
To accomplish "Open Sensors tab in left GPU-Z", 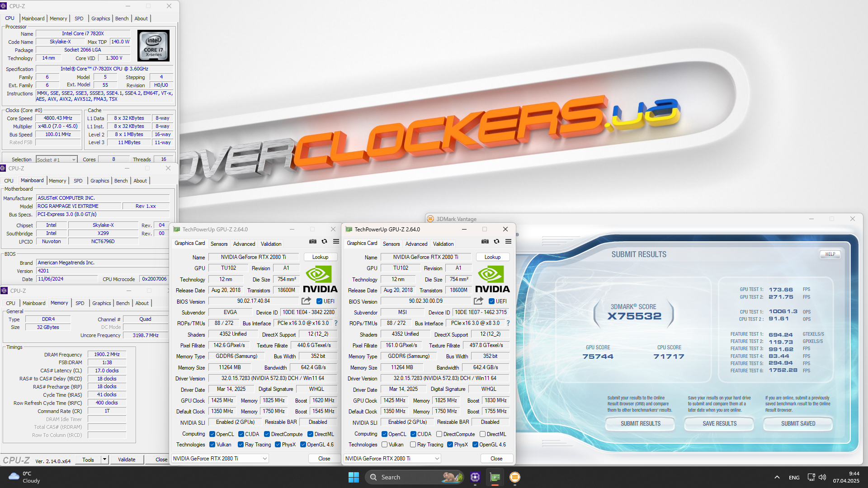I will click(219, 244).
